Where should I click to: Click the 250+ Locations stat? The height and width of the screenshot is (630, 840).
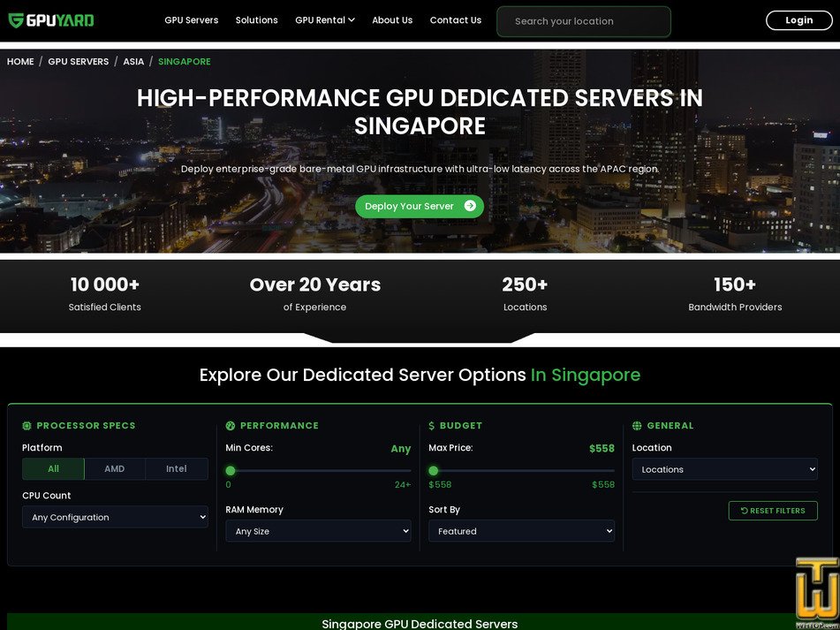click(525, 294)
